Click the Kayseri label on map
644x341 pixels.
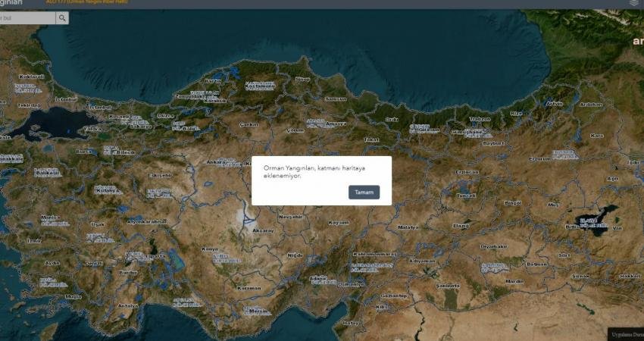(x=339, y=223)
